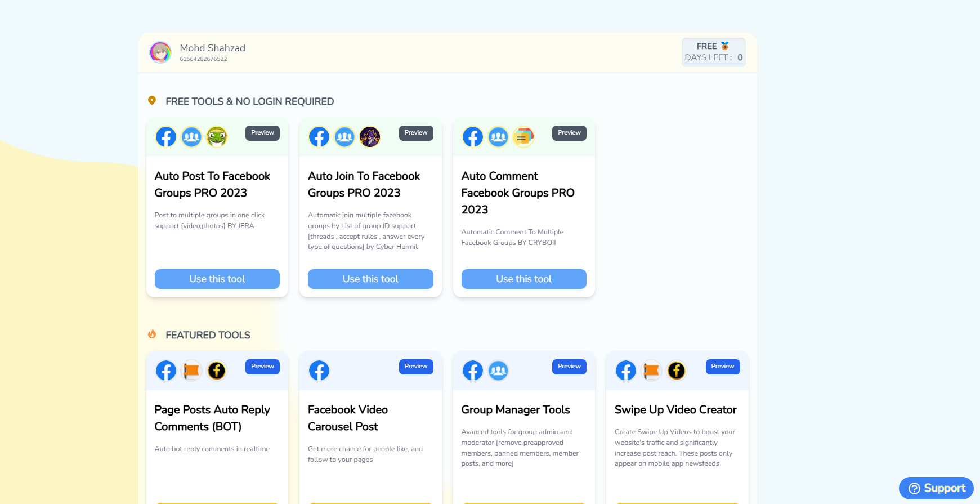Click the groups icon on Auto Join card
Viewport: 980px width, 504px height.
(344, 137)
